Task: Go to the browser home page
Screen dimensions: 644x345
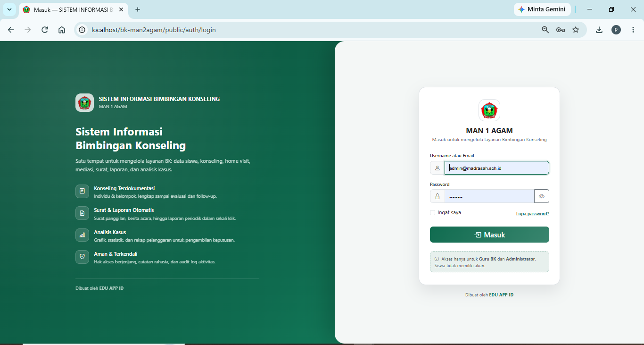Action: tap(62, 30)
